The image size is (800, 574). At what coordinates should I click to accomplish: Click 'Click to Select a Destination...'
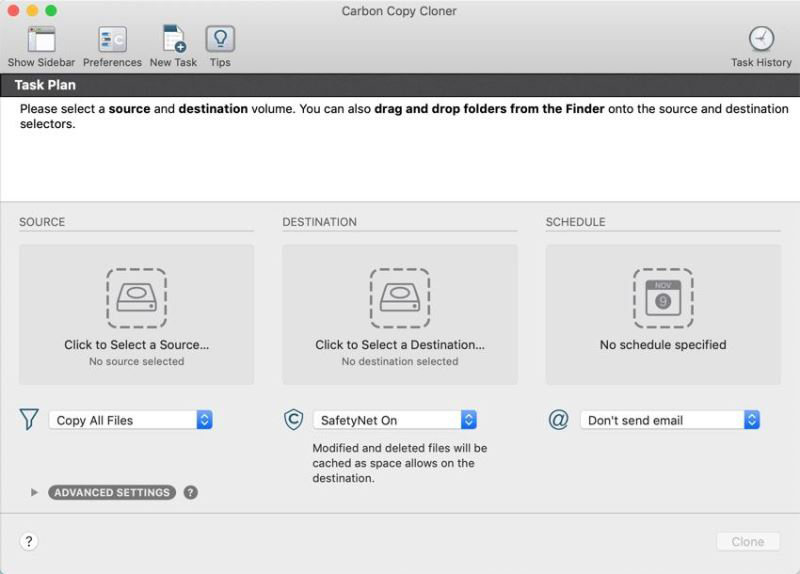pyautogui.click(x=400, y=344)
